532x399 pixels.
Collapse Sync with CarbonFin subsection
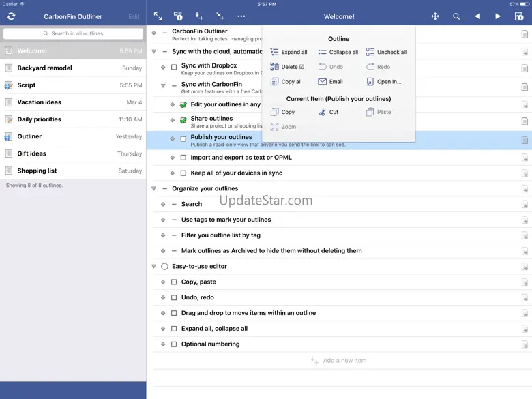point(163,86)
